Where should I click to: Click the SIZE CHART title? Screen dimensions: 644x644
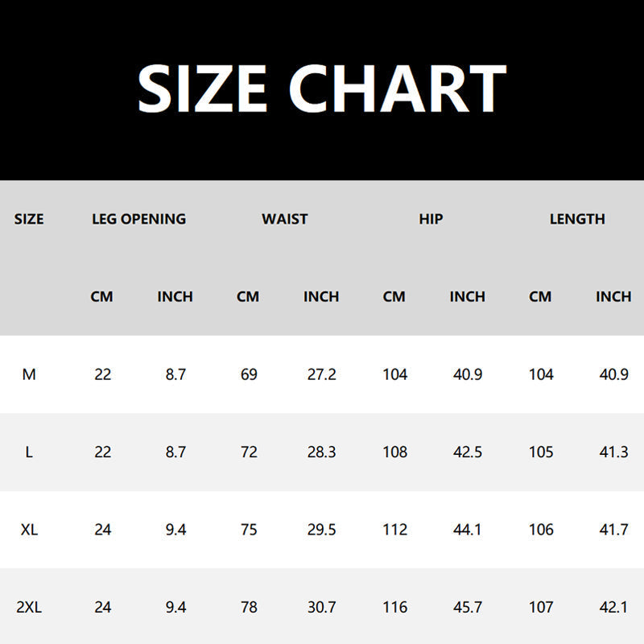[x=321, y=89]
